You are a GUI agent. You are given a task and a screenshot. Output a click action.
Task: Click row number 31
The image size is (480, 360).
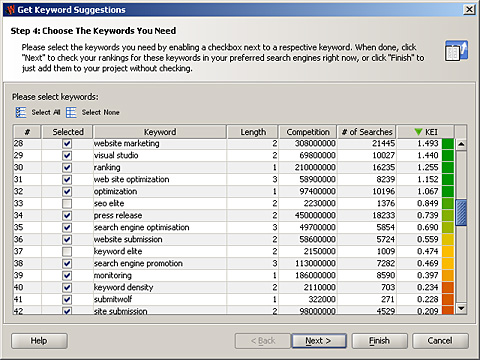click(18, 180)
